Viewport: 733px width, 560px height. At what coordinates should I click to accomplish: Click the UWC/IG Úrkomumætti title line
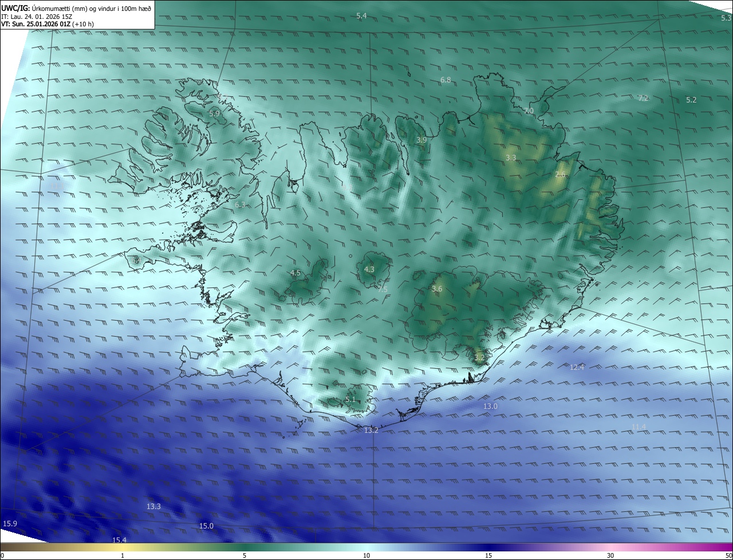[77, 7]
